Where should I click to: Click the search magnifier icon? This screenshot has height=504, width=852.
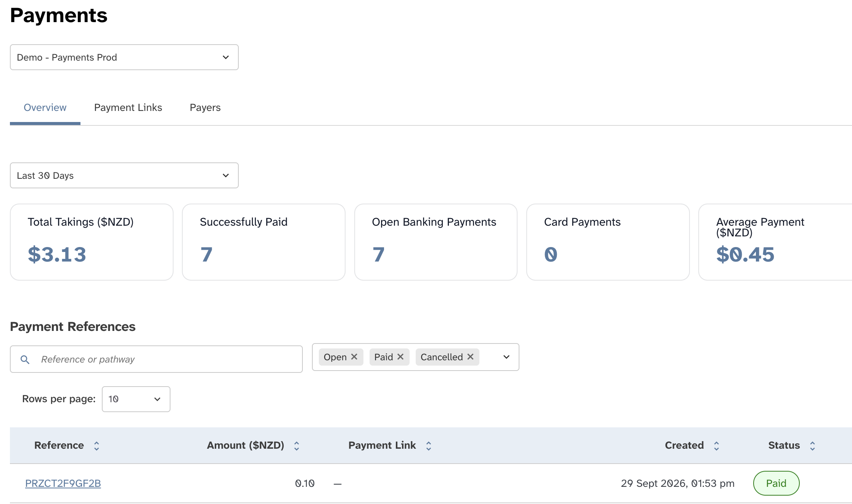25,360
